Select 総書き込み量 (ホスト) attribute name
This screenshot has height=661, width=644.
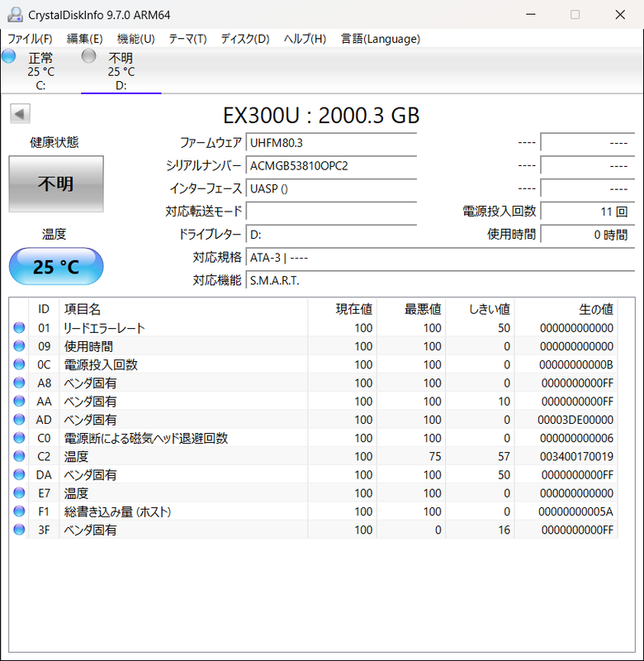[117, 511]
